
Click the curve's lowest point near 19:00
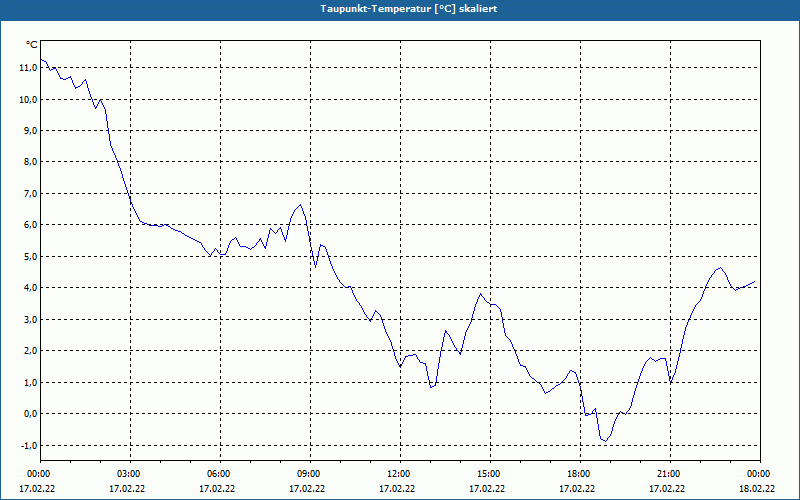pos(606,441)
